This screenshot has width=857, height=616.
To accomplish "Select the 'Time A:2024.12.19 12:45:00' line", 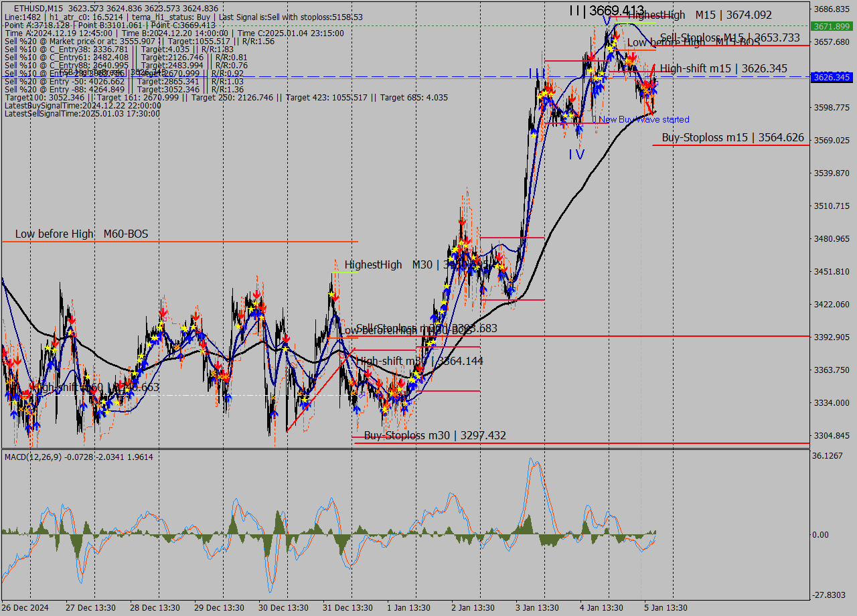I will pos(174,33).
